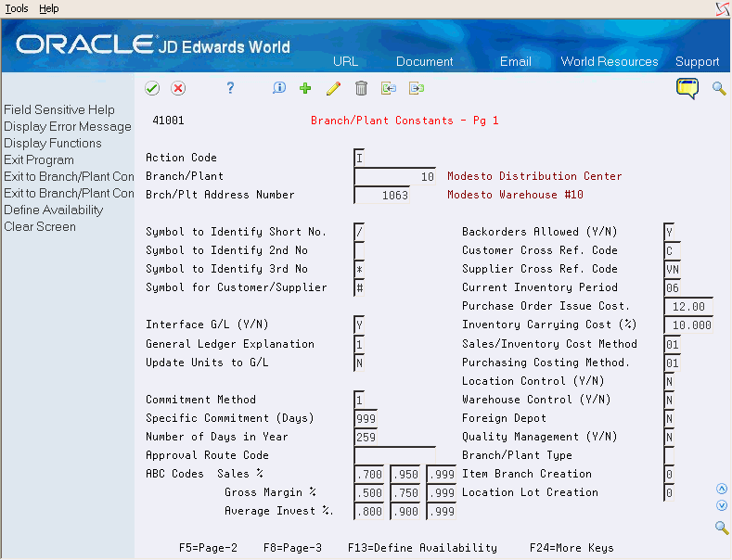Click Purchase Order Issue Cost field
Viewport: 732px width, 560px height.
tap(688, 307)
